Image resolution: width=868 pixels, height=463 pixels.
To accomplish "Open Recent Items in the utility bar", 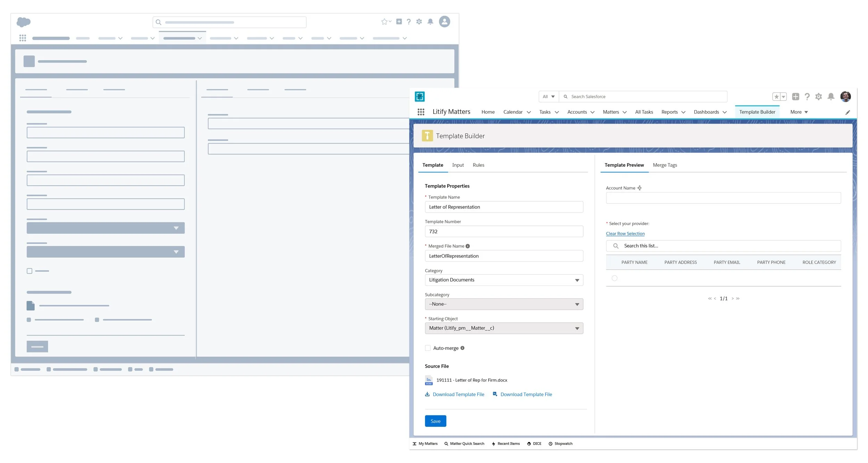I will (506, 444).
